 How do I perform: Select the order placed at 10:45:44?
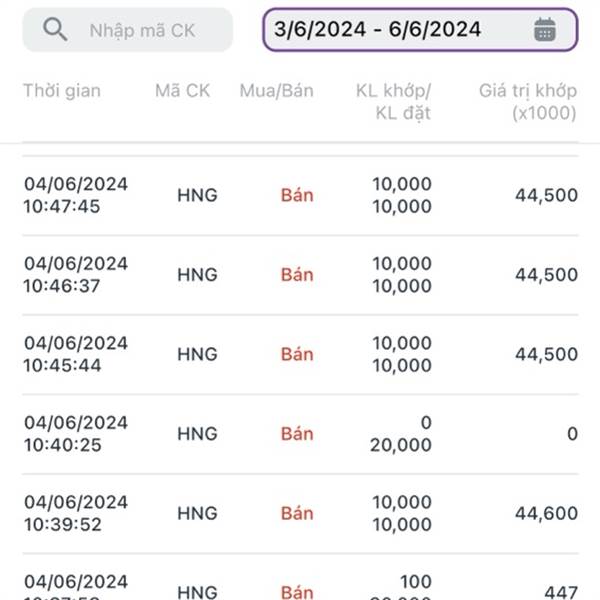[x=300, y=354]
